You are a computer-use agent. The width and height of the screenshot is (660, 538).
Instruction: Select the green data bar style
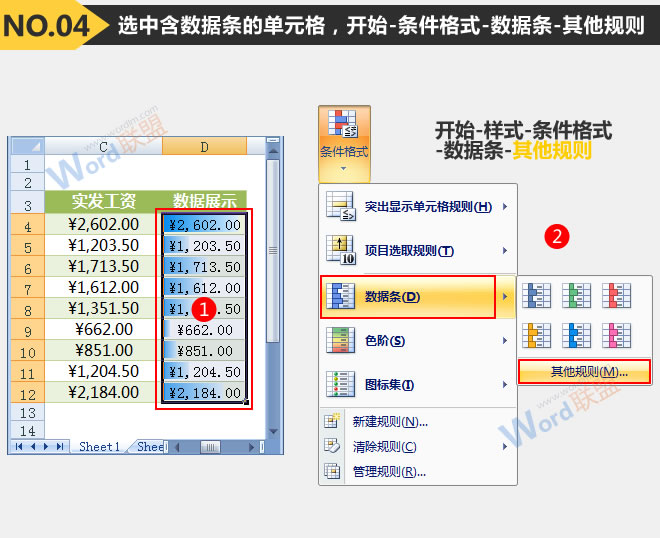coord(576,296)
